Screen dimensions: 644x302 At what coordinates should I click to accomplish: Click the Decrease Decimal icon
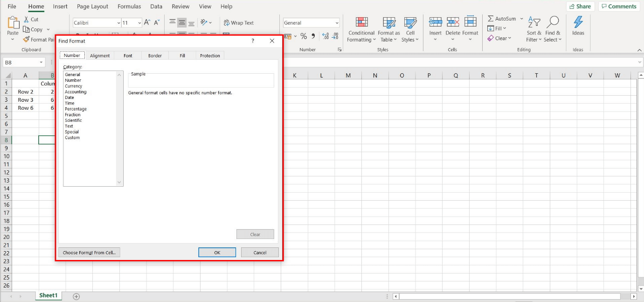tap(336, 36)
